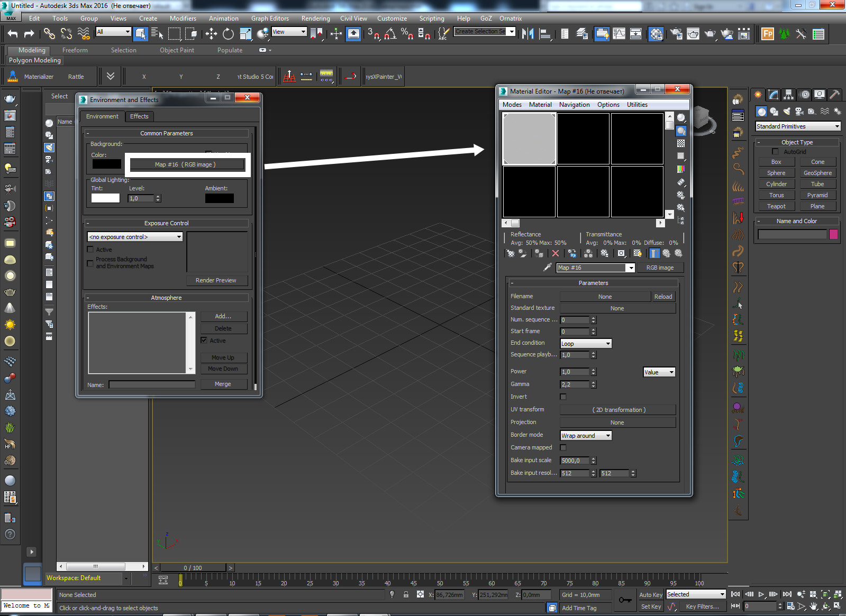Viewport: 846px width, 616px height.
Task: Collapse the Object Type rollout
Action: point(797,142)
